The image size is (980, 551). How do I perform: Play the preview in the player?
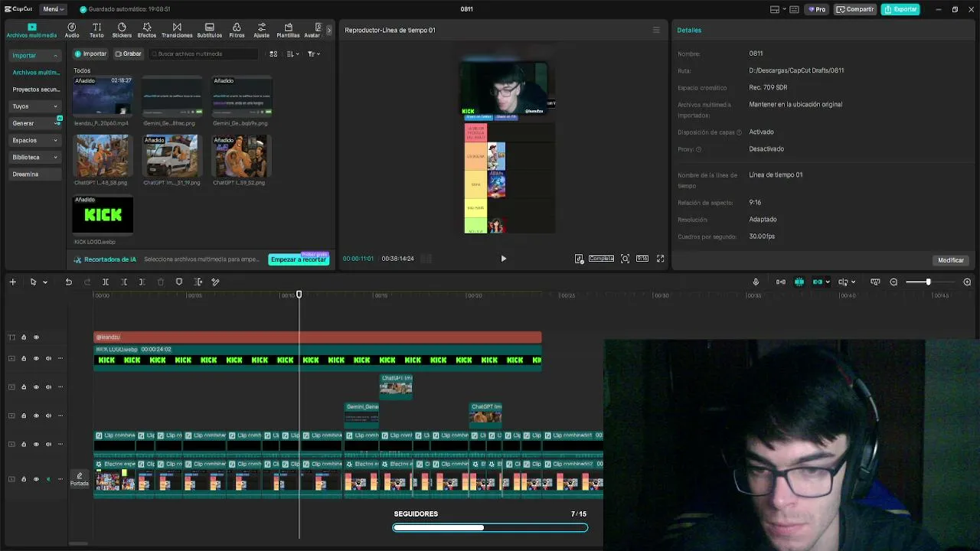[503, 259]
